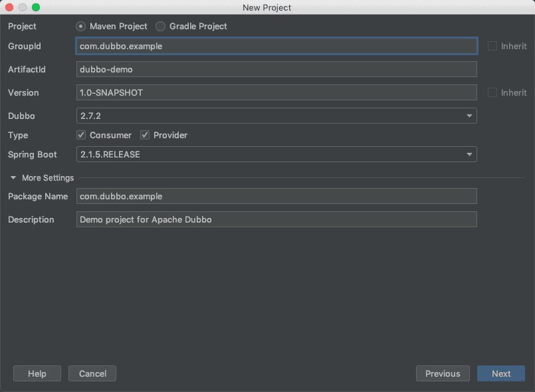Select the Gradle Project radio button
Viewport: 535px width, 392px height.
coord(160,27)
